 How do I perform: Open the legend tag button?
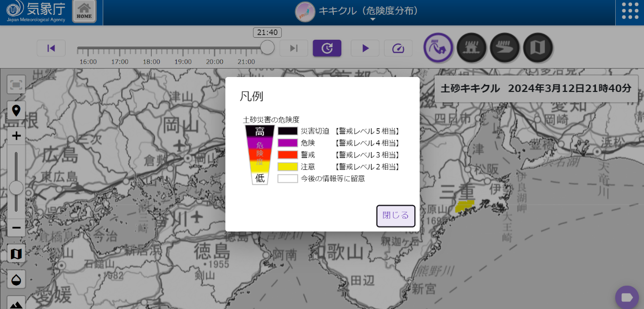[x=627, y=298]
